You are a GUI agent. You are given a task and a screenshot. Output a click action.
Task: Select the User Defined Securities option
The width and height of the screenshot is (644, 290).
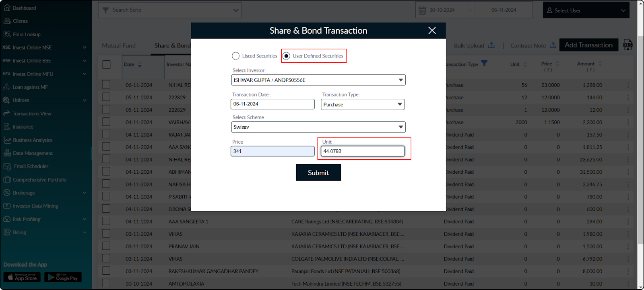point(286,56)
